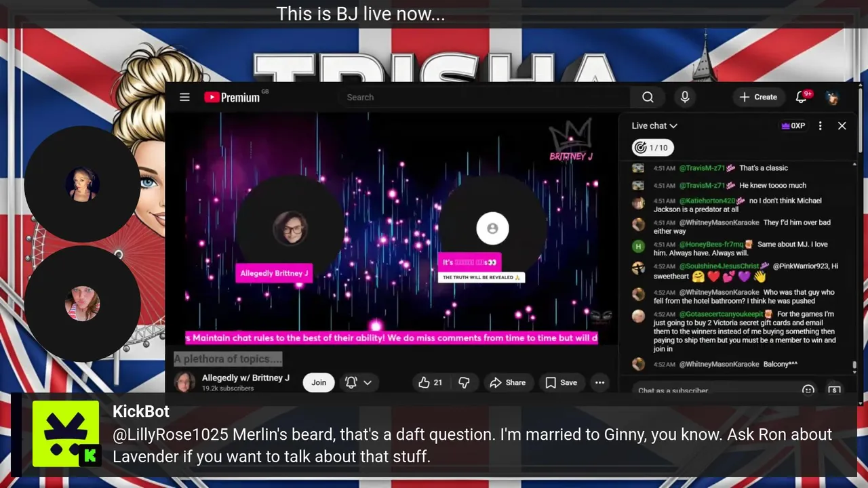This screenshot has height=488, width=868.
Task: Click the KickBot name in overlay
Action: pos(141,411)
